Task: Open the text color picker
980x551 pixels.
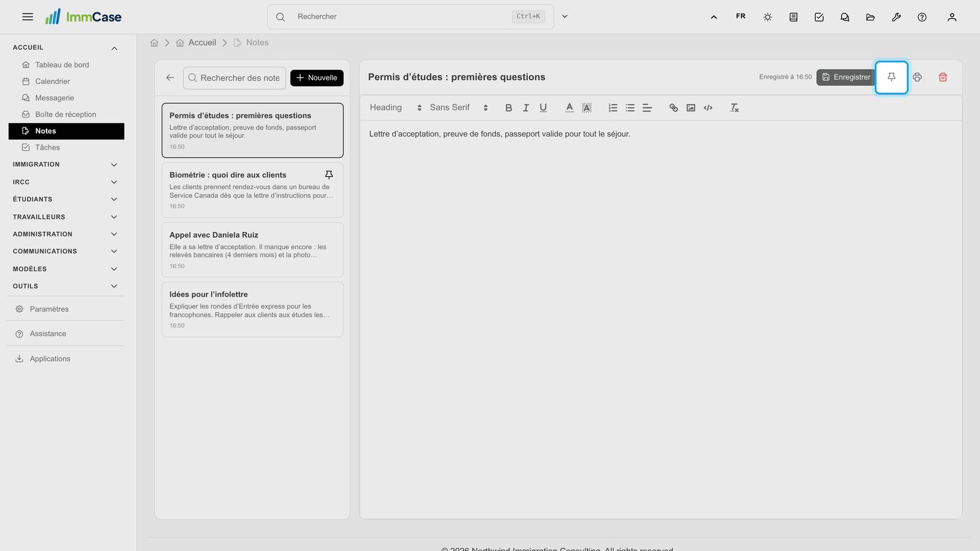Action: (569, 108)
